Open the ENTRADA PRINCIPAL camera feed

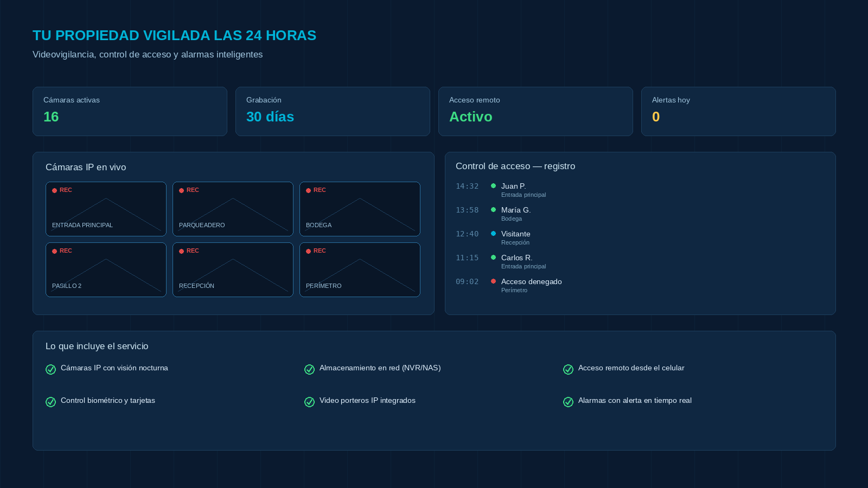(106, 209)
